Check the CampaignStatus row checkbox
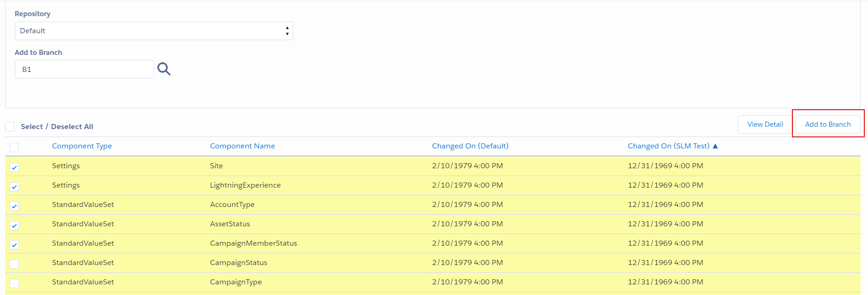Screen dimensions: 868x295 [x=14, y=264]
